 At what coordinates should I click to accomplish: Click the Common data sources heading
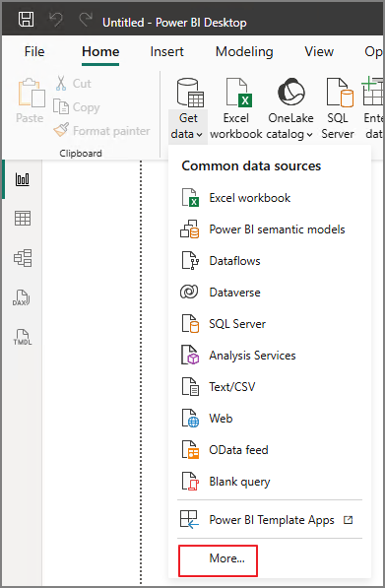(251, 165)
